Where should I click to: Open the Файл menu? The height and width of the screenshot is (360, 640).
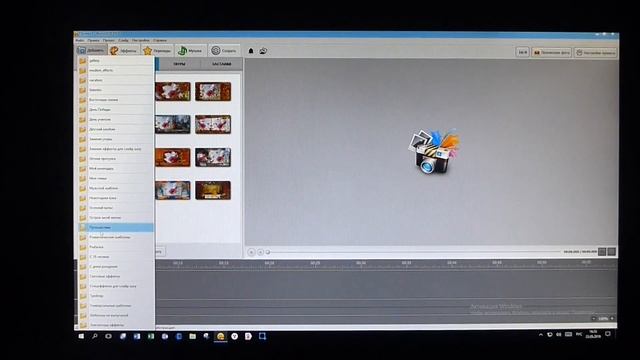pyautogui.click(x=80, y=40)
